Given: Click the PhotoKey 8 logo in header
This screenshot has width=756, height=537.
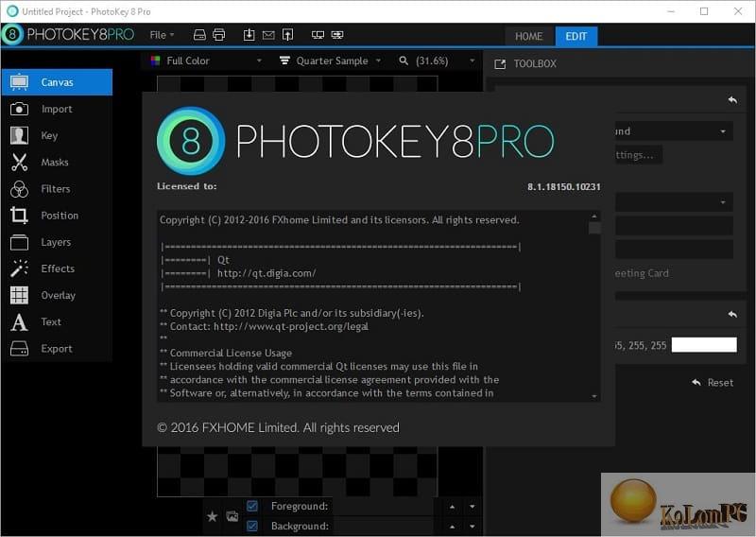Looking at the screenshot, I should (x=12, y=35).
